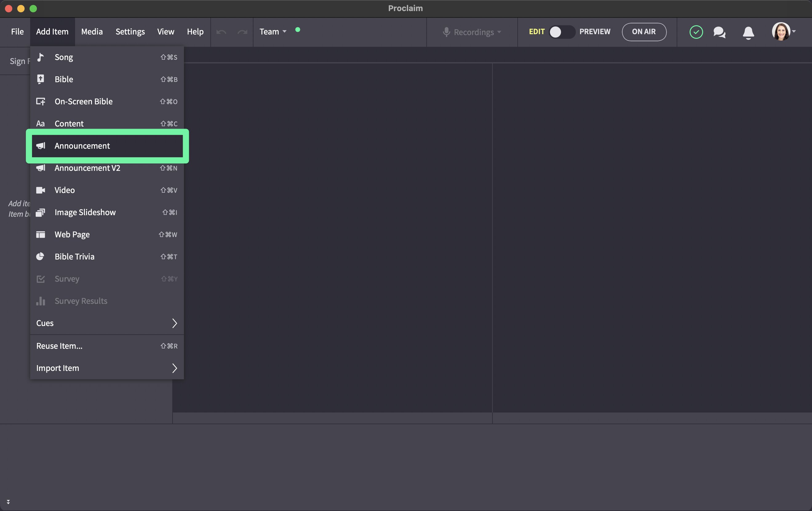Select the Song music note icon
Screen dimensions: 812x511
tap(41, 57)
